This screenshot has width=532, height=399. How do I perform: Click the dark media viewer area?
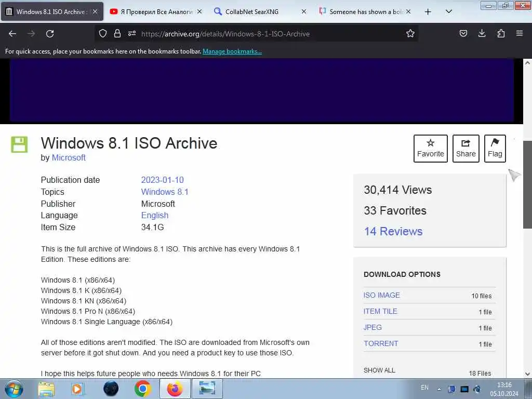262,90
